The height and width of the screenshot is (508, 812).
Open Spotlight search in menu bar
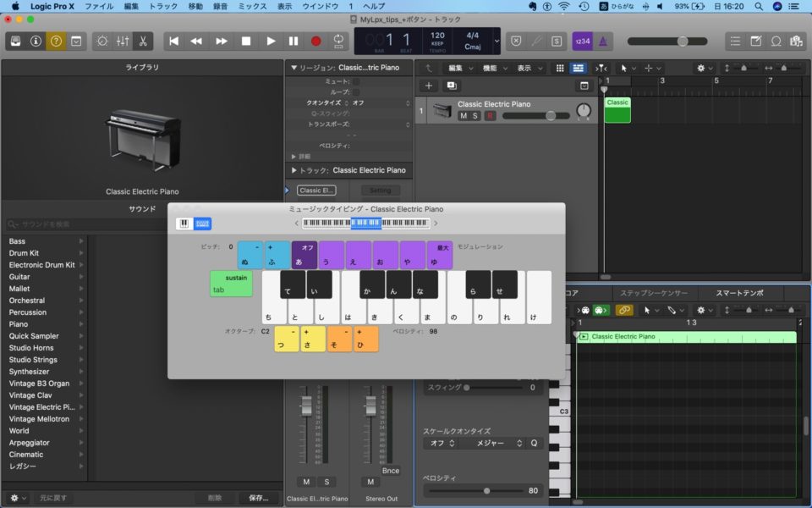(x=758, y=6)
